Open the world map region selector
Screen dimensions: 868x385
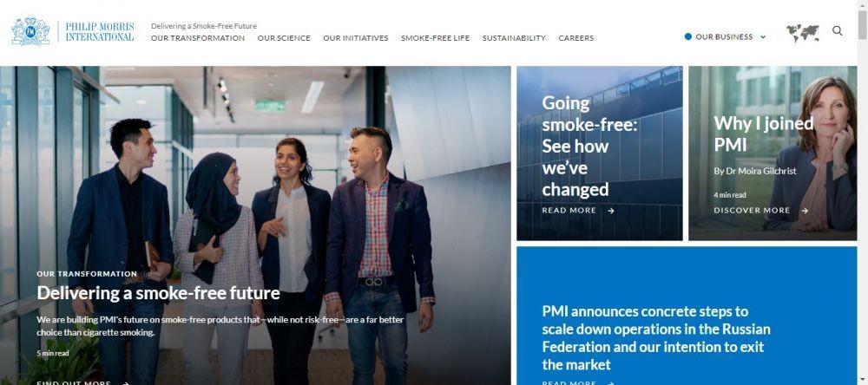coord(803,33)
